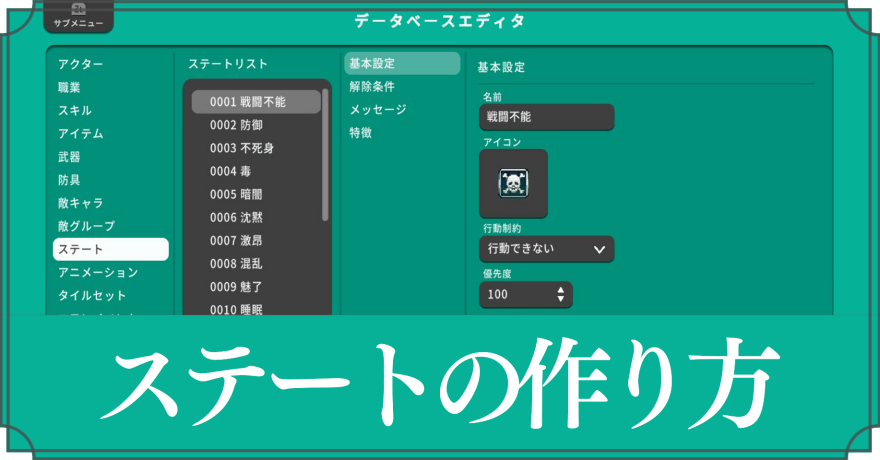The width and height of the screenshot is (880, 460).
Task: Open the 行動制約 dropdown
Action: 547,249
